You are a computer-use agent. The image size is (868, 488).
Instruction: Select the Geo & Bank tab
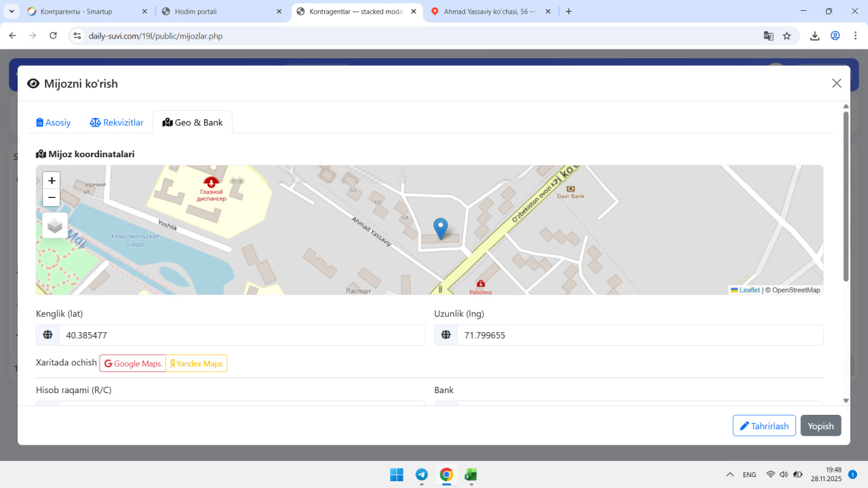tap(193, 123)
